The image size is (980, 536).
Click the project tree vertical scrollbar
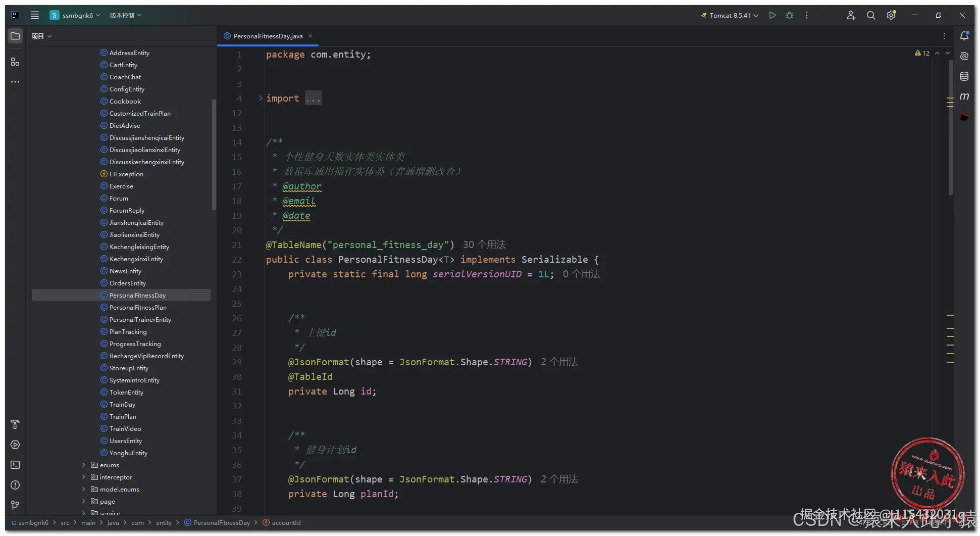(x=214, y=155)
